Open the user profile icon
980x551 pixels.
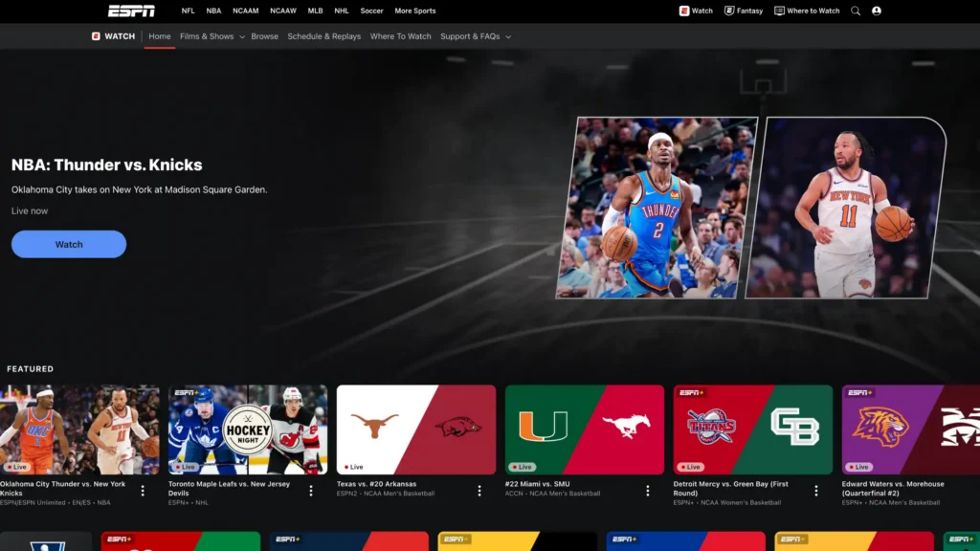877,11
